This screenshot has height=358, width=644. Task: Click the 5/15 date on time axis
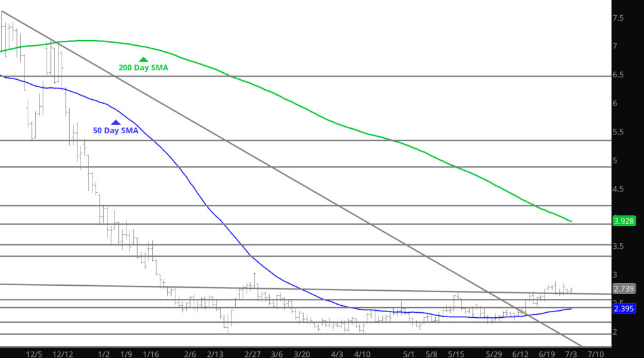tap(455, 354)
